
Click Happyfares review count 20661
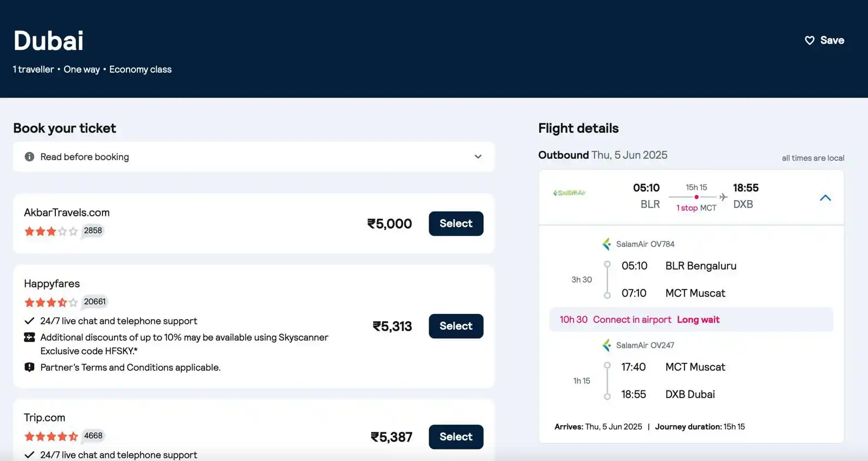coord(95,302)
